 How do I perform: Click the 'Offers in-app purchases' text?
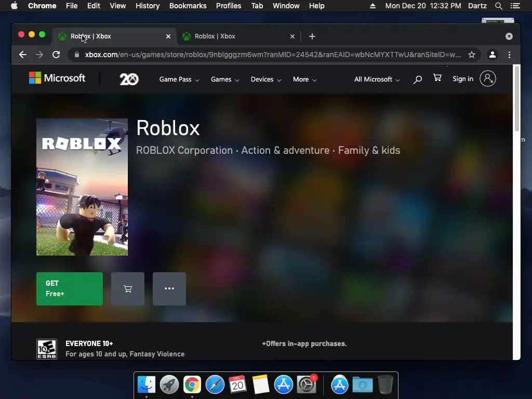[304, 344]
